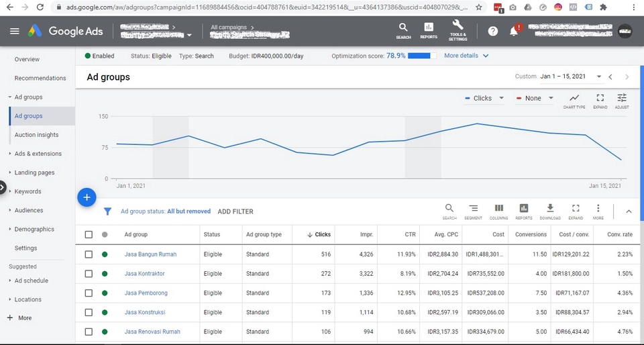Check the Jasa Pemborong row
This screenshot has height=345, width=644.
[89, 293]
